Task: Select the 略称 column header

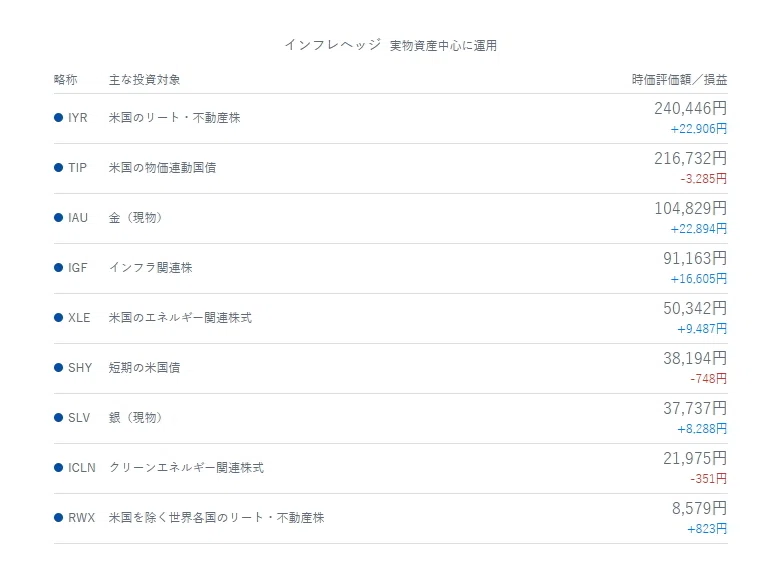Action: point(66,80)
